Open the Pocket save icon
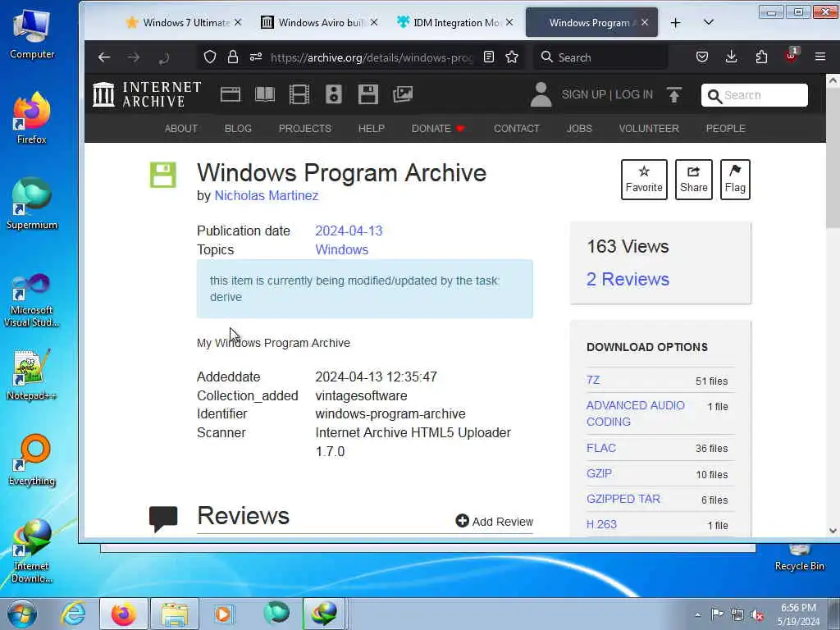The image size is (840, 630). tap(702, 57)
